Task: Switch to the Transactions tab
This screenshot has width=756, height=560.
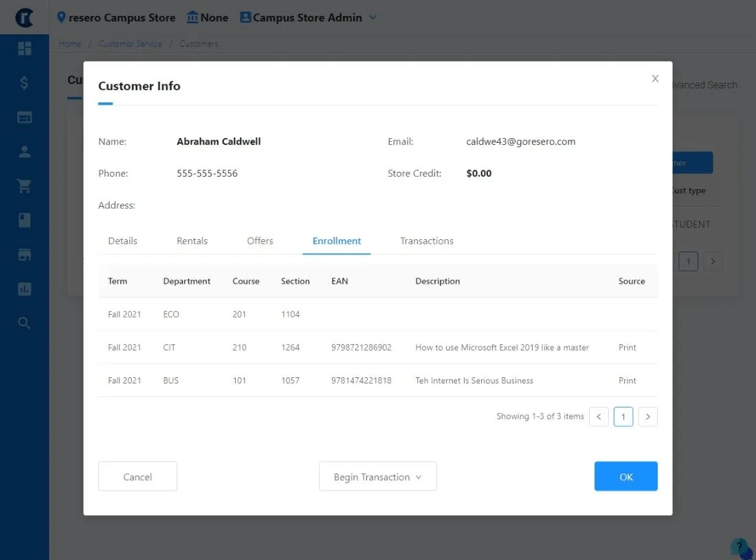Action: point(427,241)
